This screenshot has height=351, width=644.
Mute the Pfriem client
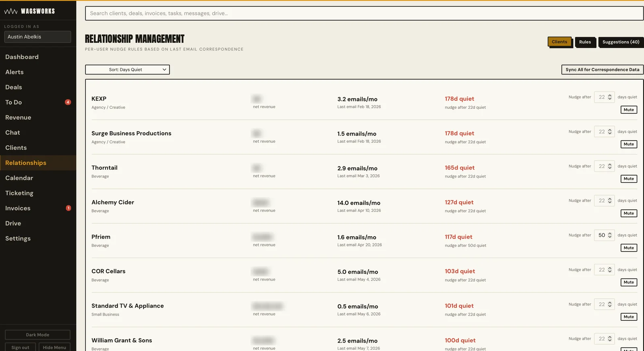click(x=629, y=248)
